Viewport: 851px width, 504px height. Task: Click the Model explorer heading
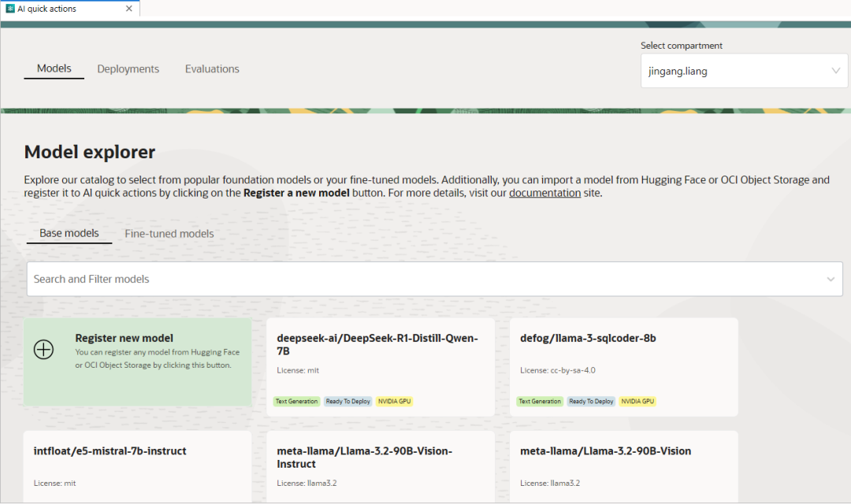(x=90, y=153)
